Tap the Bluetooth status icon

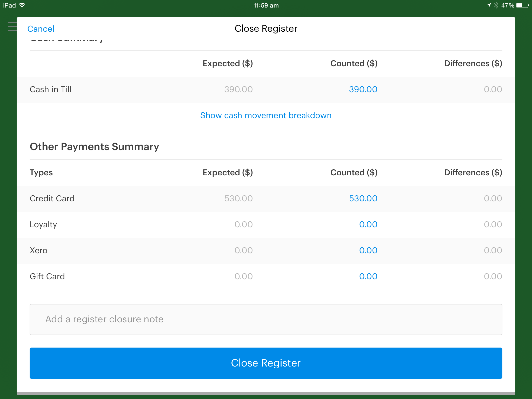point(496,5)
